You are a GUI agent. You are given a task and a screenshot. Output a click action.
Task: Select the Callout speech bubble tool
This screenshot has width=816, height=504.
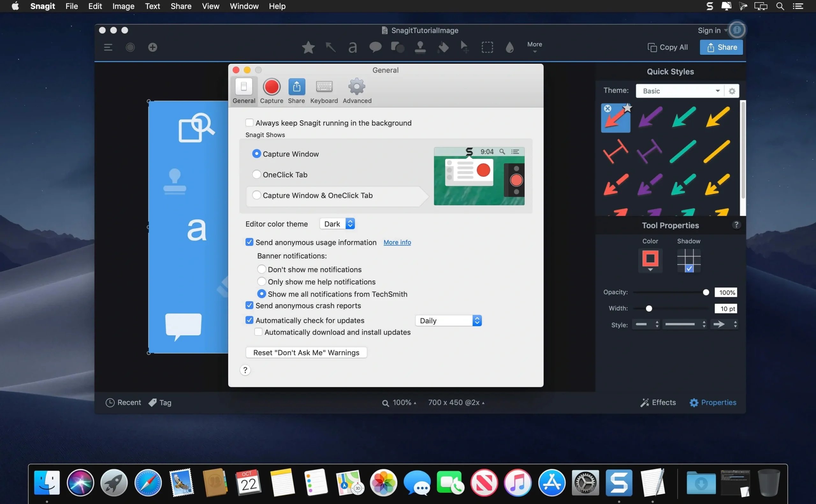(375, 47)
